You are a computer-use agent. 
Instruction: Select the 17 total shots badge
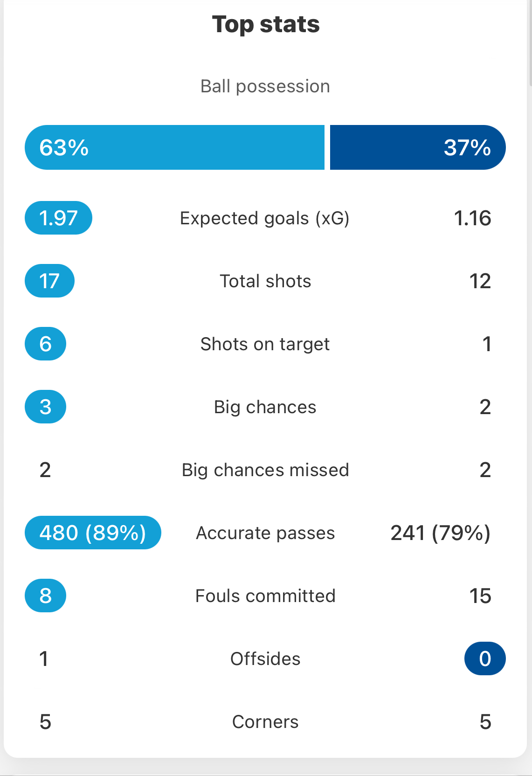click(49, 281)
